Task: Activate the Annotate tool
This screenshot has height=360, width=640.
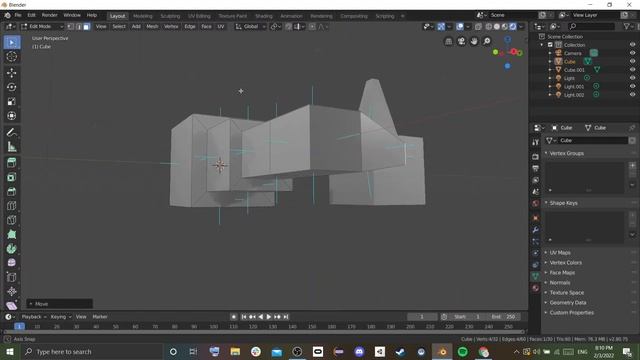Action: click(x=12, y=132)
